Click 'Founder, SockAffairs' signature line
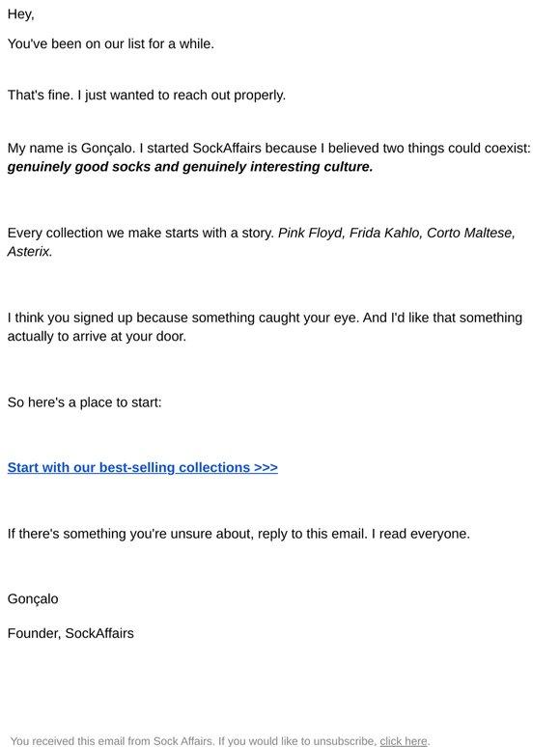 tap(70, 634)
